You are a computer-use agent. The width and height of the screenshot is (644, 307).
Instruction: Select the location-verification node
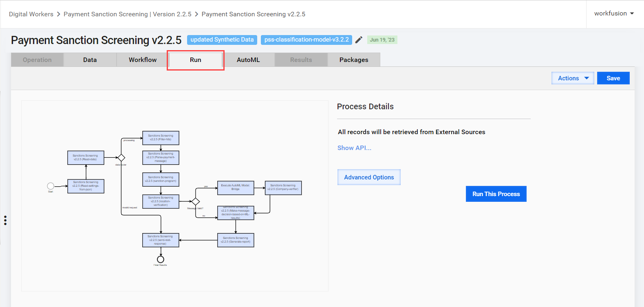161,201
